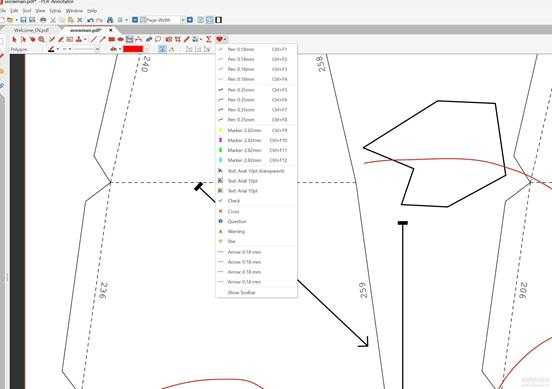552x389 pixels.
Task: Click the save icon
Action: pos(23,20)
